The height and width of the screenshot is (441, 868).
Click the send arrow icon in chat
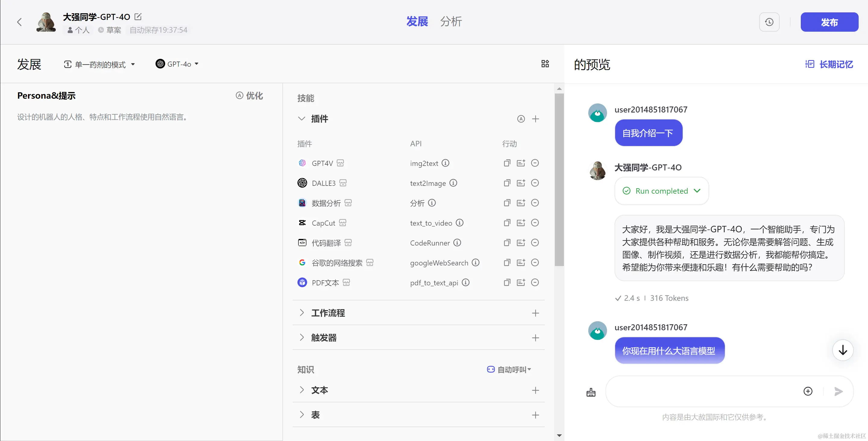tap(838, 391)
